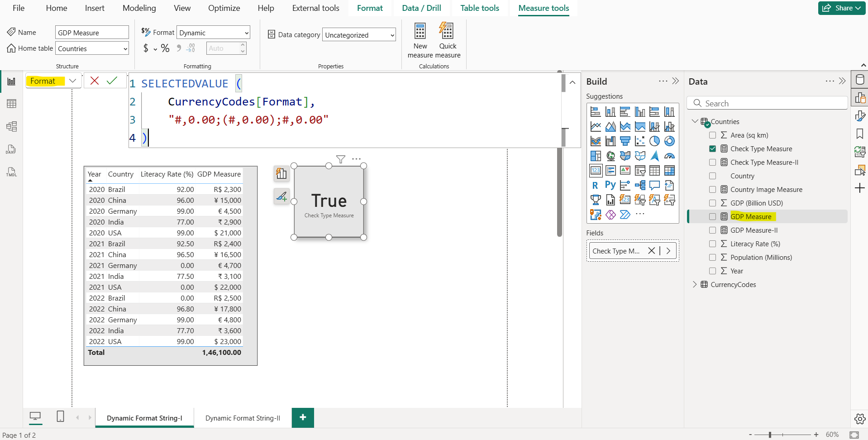The image size is (868, 440).
Task: Click the New measure icon
Action: click(x=420, y=32)
